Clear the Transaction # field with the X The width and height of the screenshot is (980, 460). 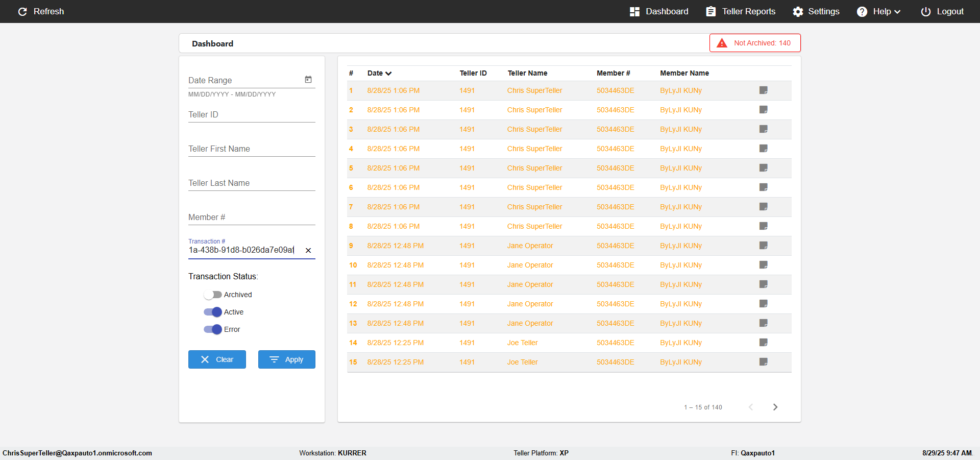click(308, 250)
